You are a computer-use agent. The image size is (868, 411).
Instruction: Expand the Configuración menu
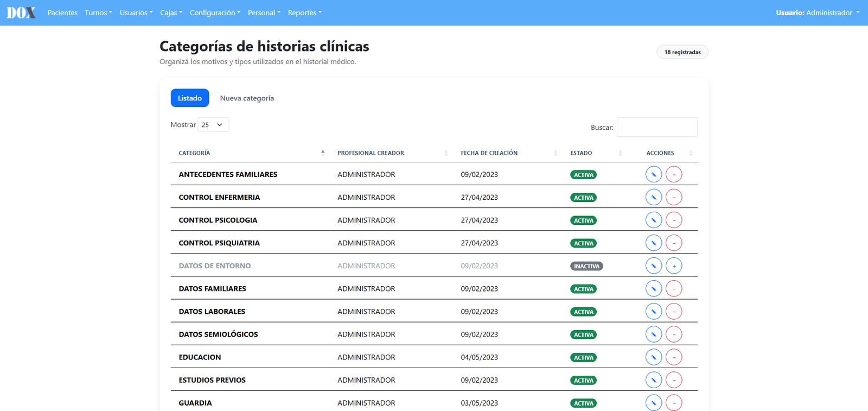[x=215, y=12]
